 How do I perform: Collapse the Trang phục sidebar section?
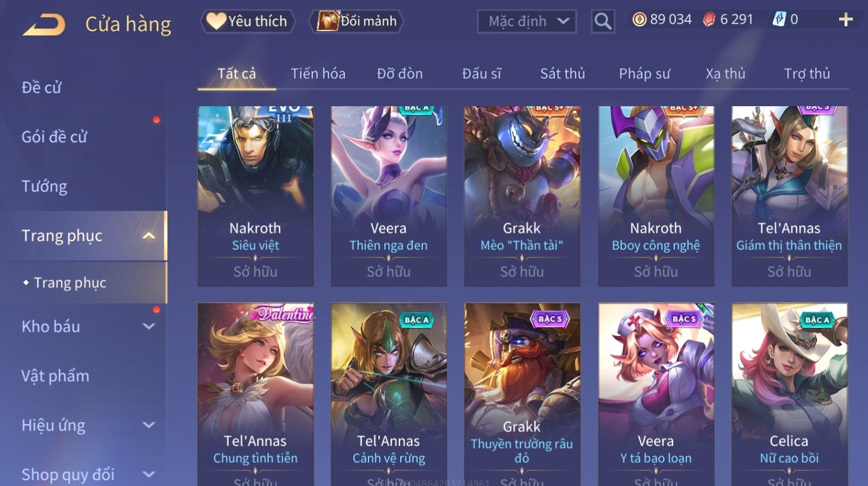pos(149,235)
